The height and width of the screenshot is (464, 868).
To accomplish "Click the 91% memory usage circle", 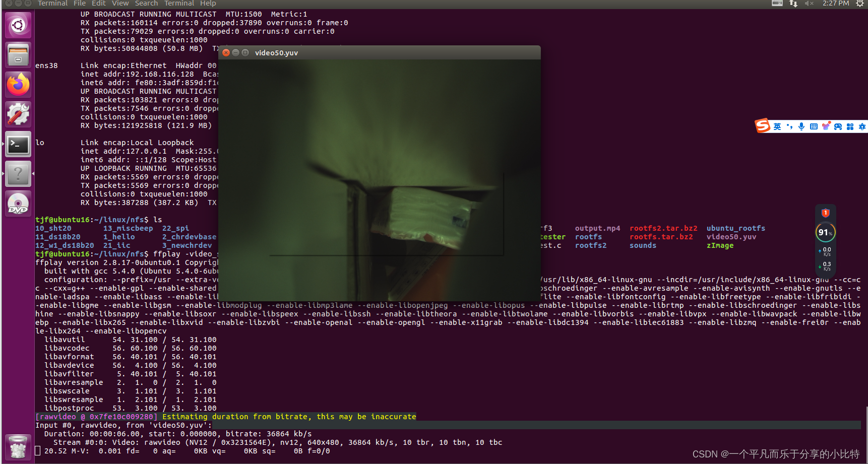I will (825, 232).
